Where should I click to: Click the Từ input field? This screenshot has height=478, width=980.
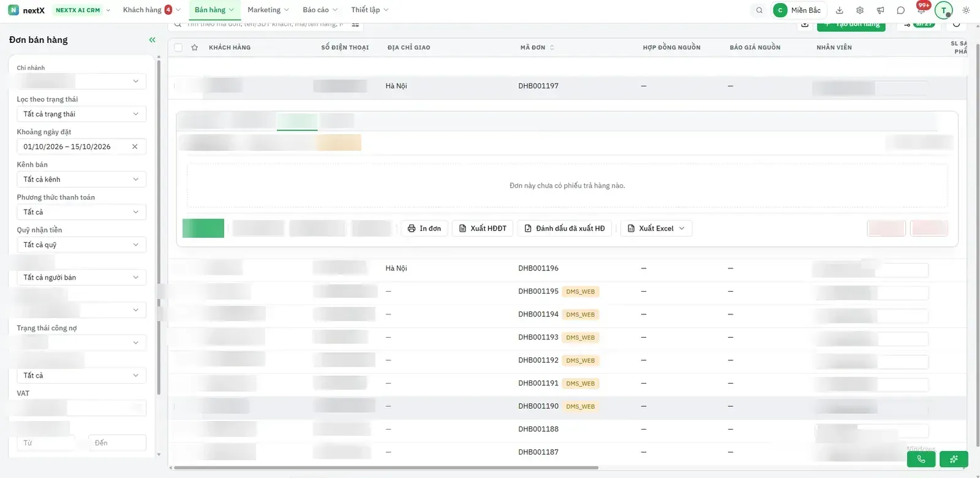point(45,443)
